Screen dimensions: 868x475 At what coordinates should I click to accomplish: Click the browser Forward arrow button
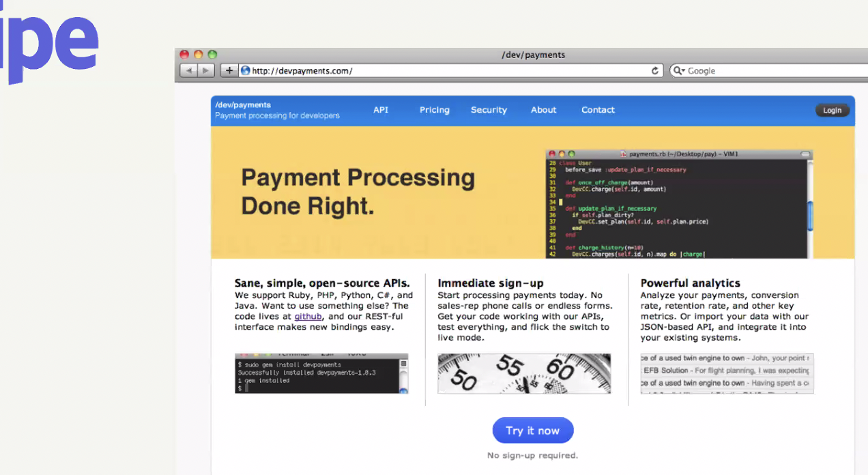[x=206, y=71]
